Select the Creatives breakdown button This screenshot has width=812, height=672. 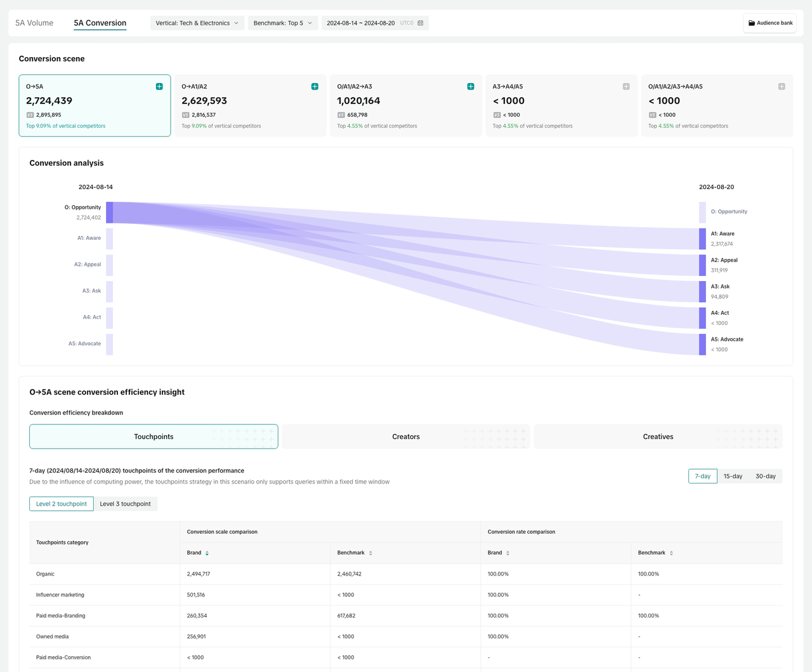click(x=658, y=437)
